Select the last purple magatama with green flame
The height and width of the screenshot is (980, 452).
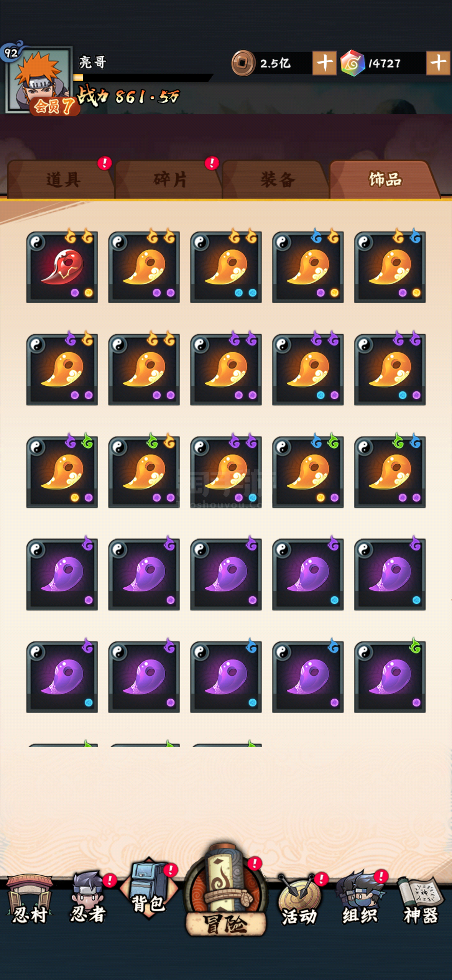[390, 677]
